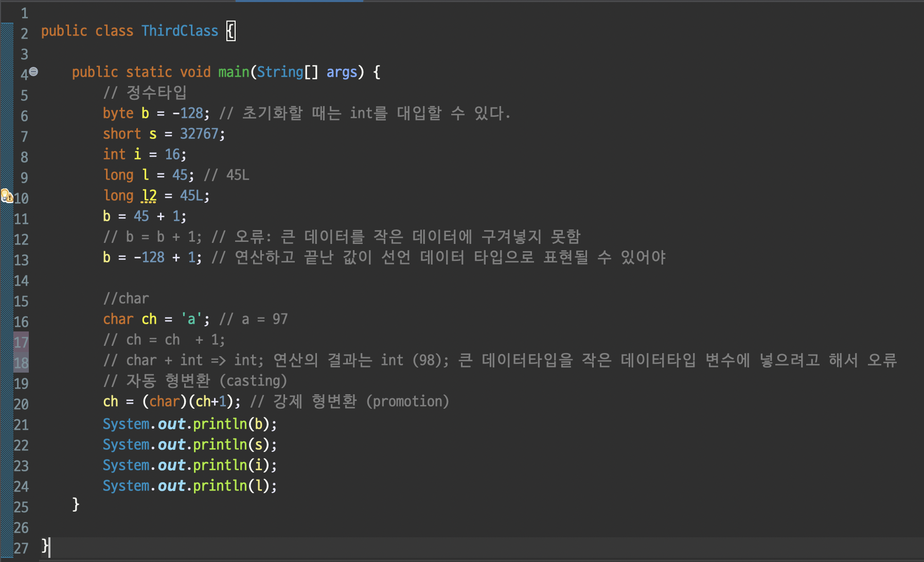Click line number 18 in gutter
The height and width of the screenshot is (562, 924).
click(21, 363)
